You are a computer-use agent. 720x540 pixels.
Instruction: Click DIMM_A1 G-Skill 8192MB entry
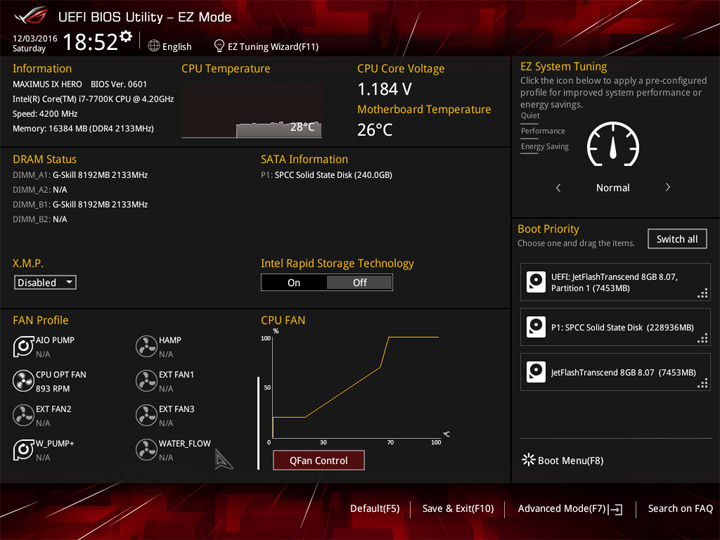click(x=80, y=175)
